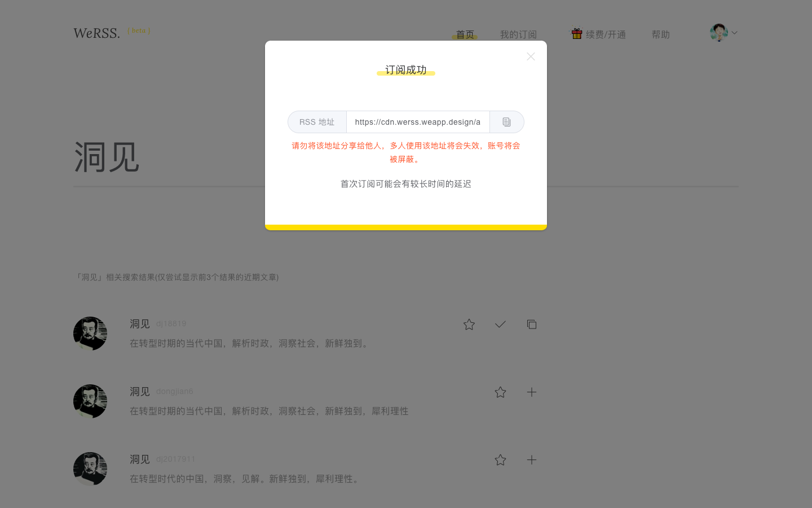Screen dimensions: 812x508
Task: Open the 帮助 section
Action: point(660,34)
